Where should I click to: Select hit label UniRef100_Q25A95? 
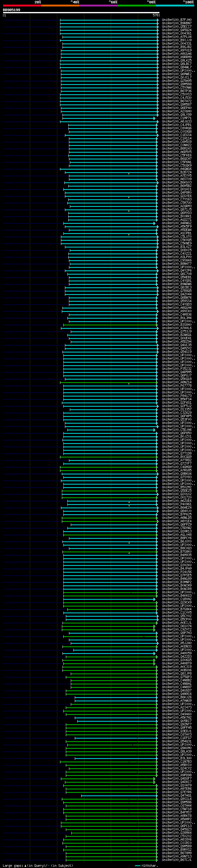pos(177,81)
